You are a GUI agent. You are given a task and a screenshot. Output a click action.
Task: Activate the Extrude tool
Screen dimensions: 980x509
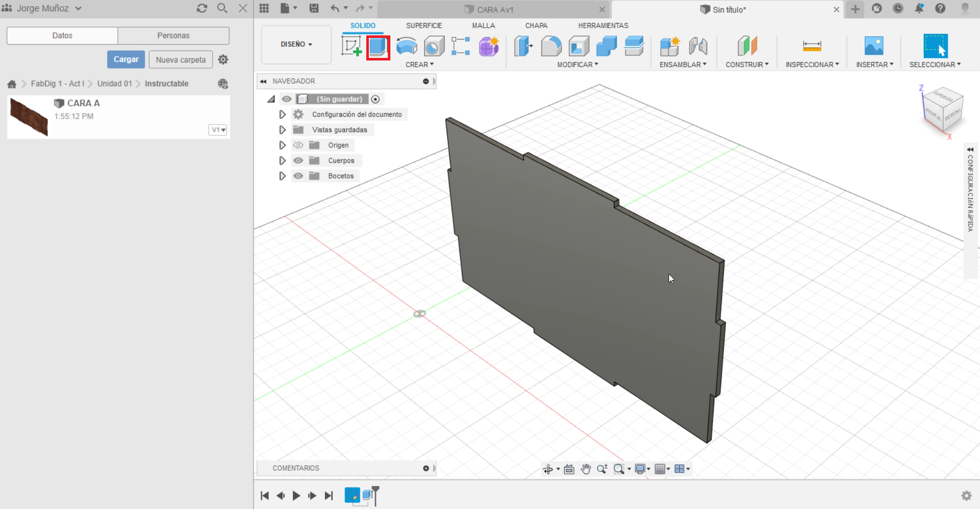coord(378,46)
